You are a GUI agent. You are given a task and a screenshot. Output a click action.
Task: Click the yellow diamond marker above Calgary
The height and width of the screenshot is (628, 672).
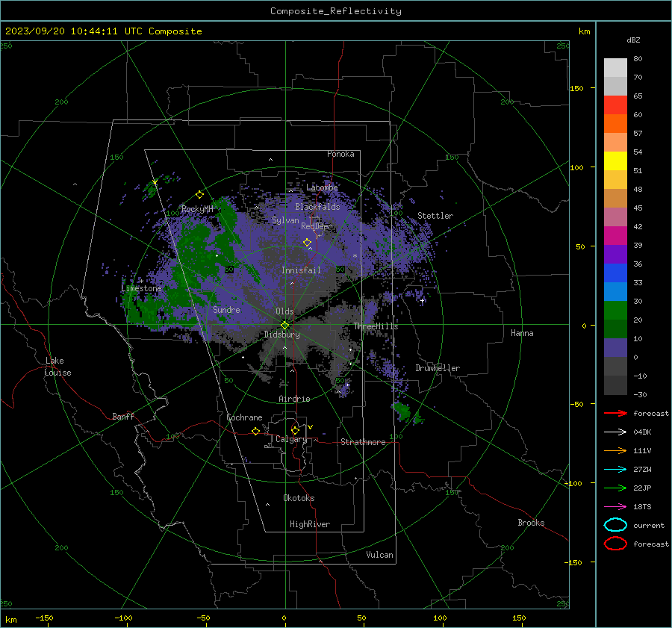[x=295, y=430]
